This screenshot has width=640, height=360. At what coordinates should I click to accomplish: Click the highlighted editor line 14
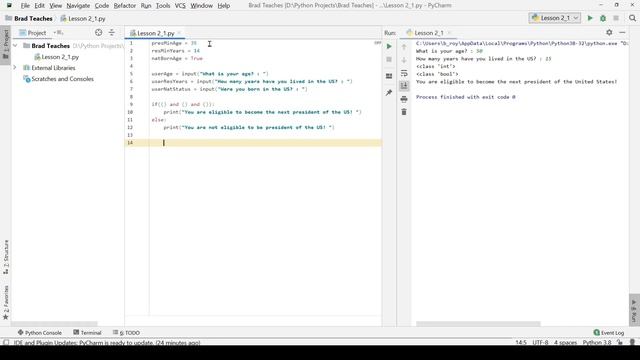tap(253, 142)
